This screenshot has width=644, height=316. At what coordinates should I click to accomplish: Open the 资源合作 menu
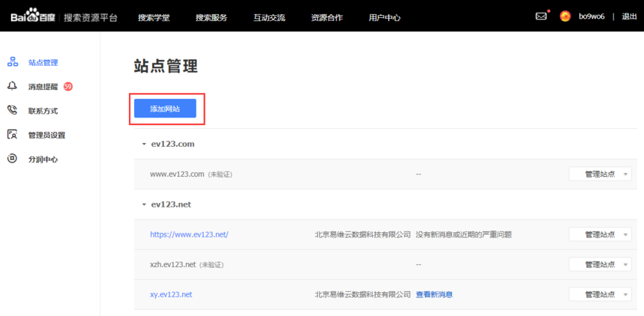tap(327, 17)
